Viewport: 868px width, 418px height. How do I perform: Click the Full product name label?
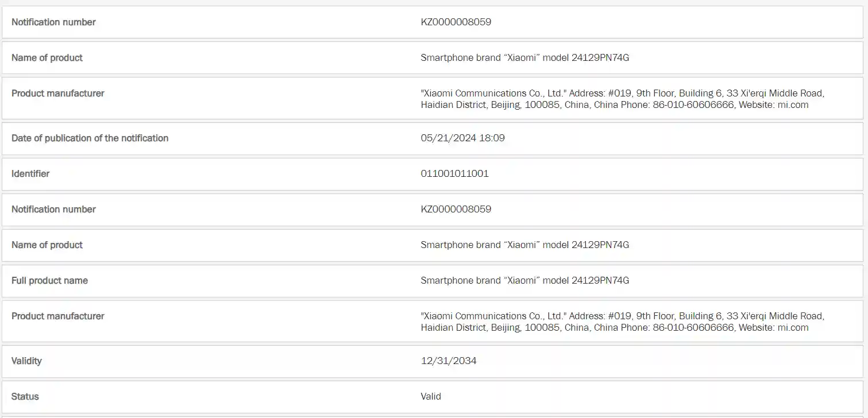49,280
